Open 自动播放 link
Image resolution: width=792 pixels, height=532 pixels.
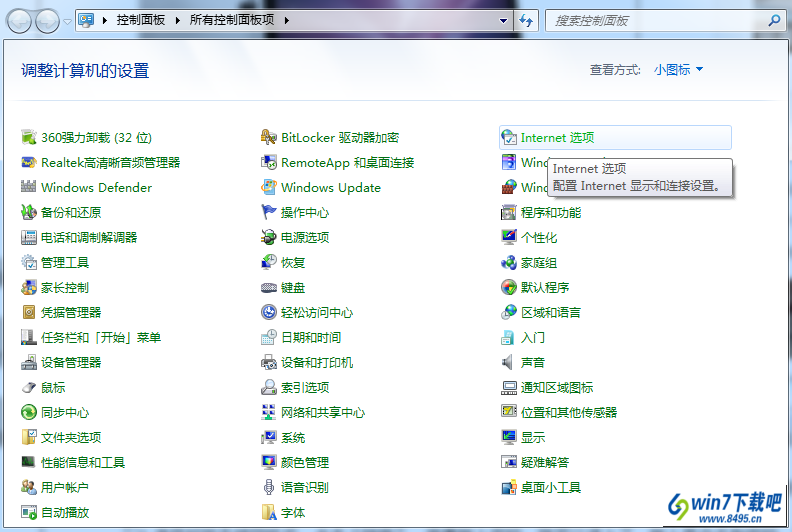pyautogui.click(x=65, y=512)
